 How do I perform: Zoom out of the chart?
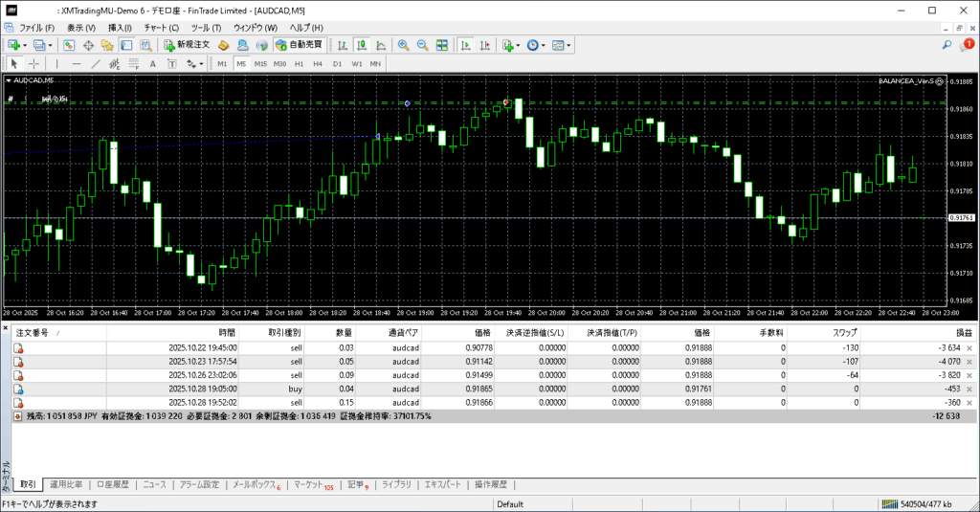422,45
